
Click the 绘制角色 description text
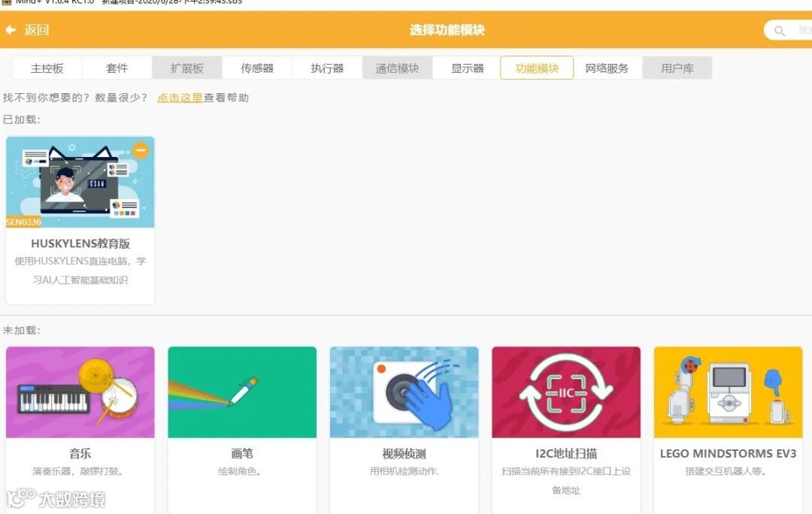click(x=239, y=471)
